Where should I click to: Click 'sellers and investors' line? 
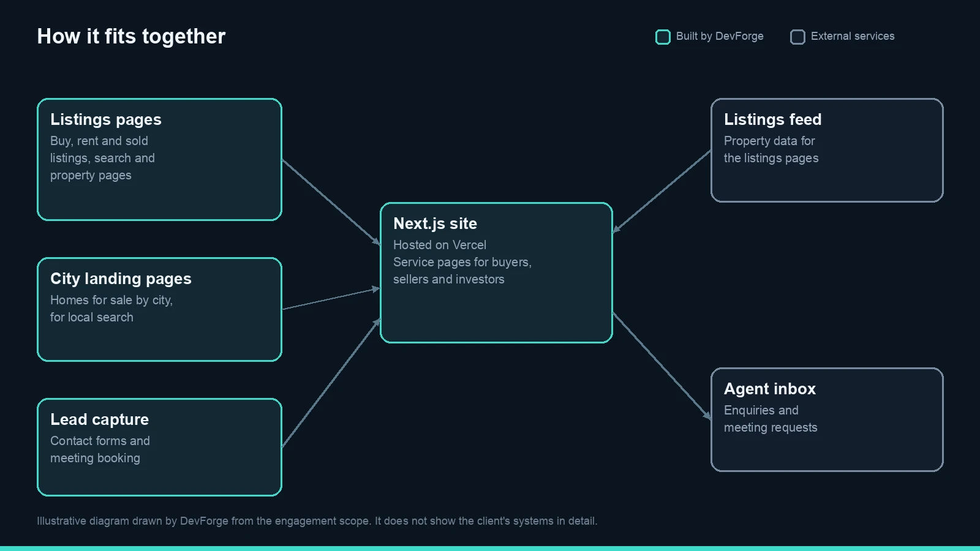(x=449, y=279)
